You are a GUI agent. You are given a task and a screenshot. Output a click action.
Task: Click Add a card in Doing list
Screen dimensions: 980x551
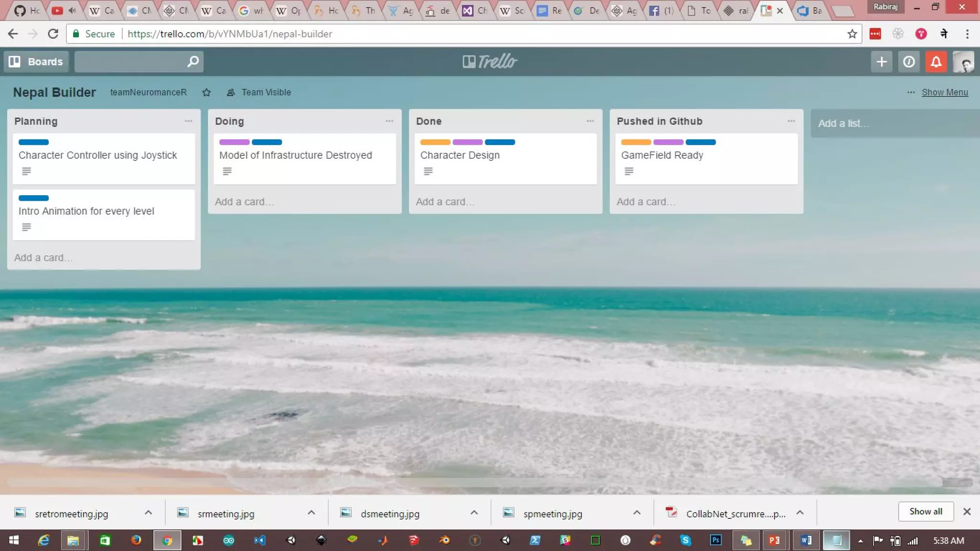(244, 202)
